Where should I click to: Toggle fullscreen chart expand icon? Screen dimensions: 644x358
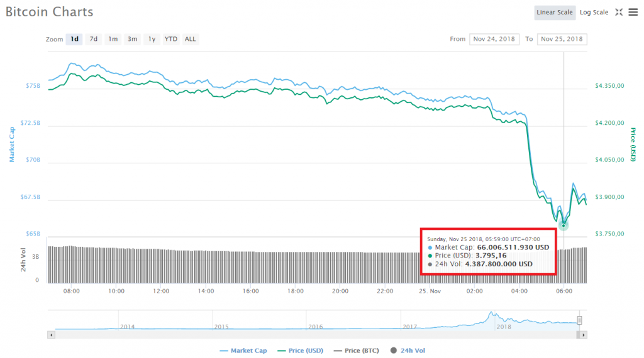619,13
